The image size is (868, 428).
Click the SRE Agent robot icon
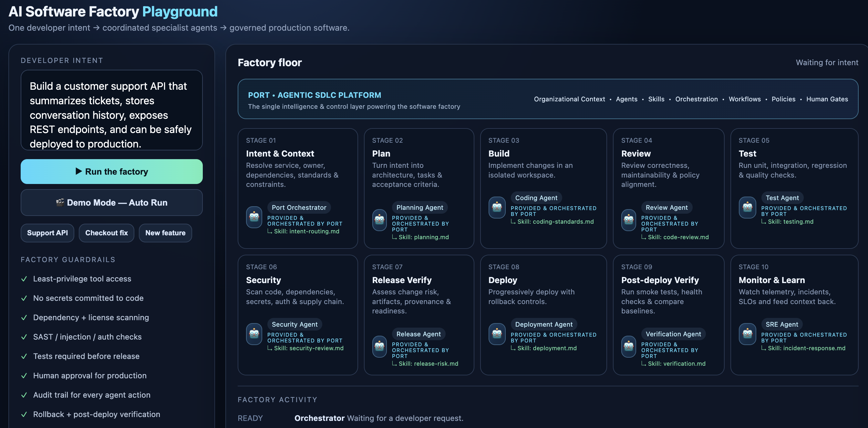click(747, 334)
